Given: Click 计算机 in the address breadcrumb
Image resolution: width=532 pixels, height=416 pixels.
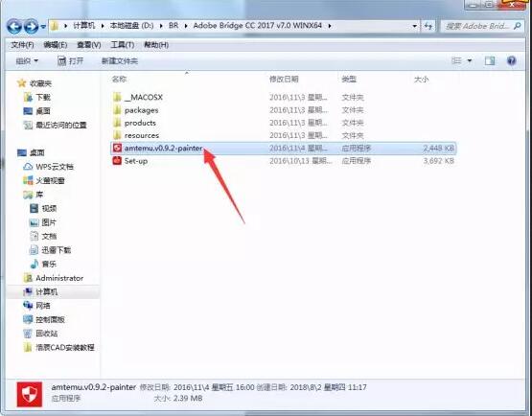Looking at the screenshot, I should pos(84,26).
